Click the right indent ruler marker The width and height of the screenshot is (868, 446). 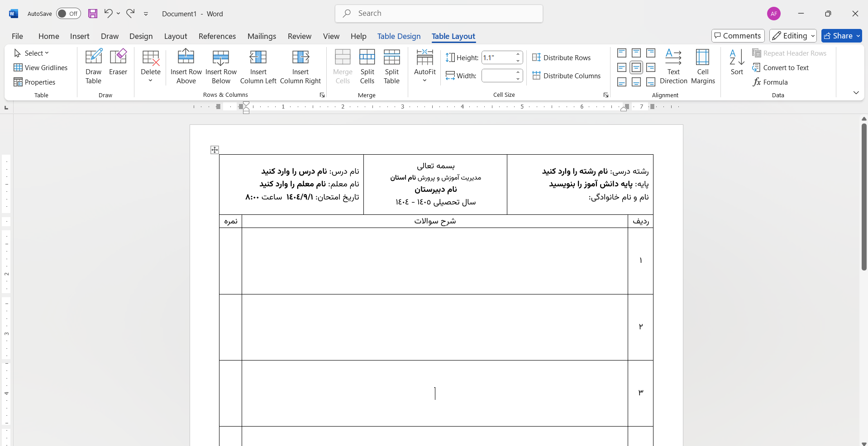pyautogui.click(x=624, y=109)
